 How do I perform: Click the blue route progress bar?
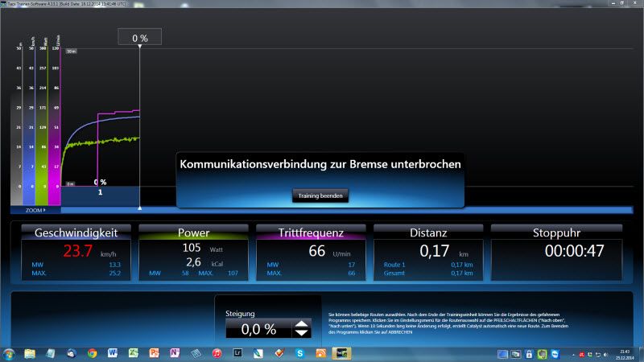click(347, 210)
